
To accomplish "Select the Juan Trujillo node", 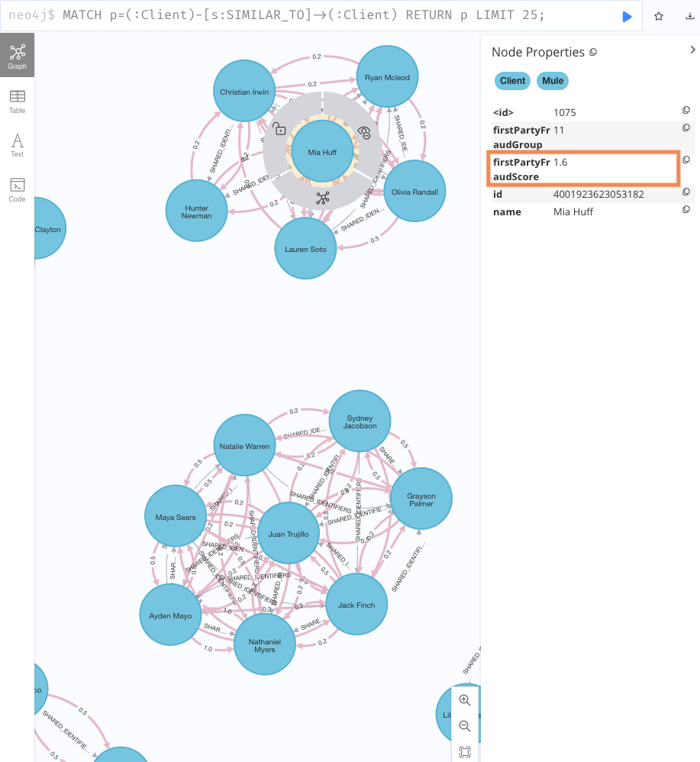I will [x=288, y=534].
